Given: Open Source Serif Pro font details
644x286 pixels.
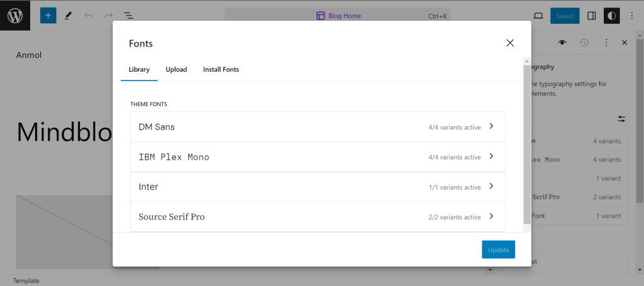Looking at the screenshot, I should pos(318,217).
